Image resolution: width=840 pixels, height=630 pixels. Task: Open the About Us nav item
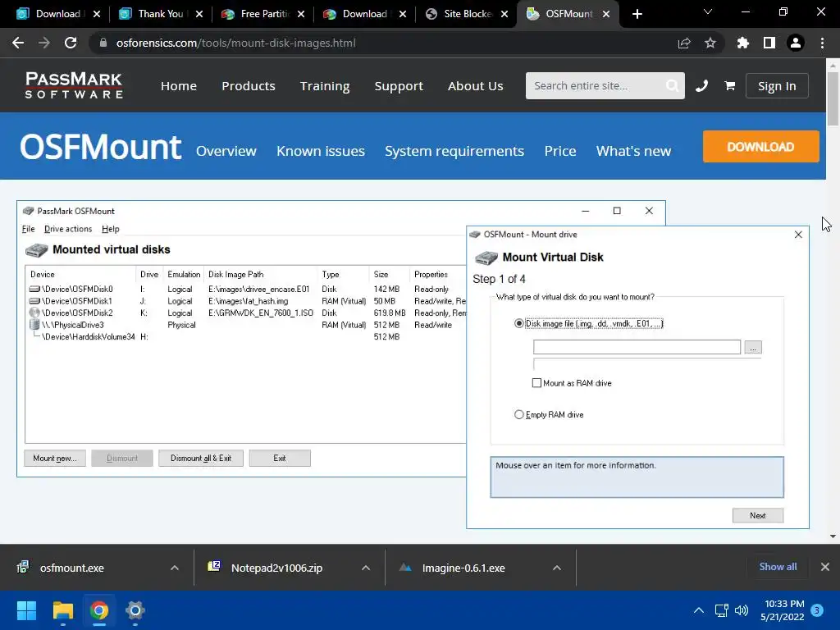(x=475, y=85)
